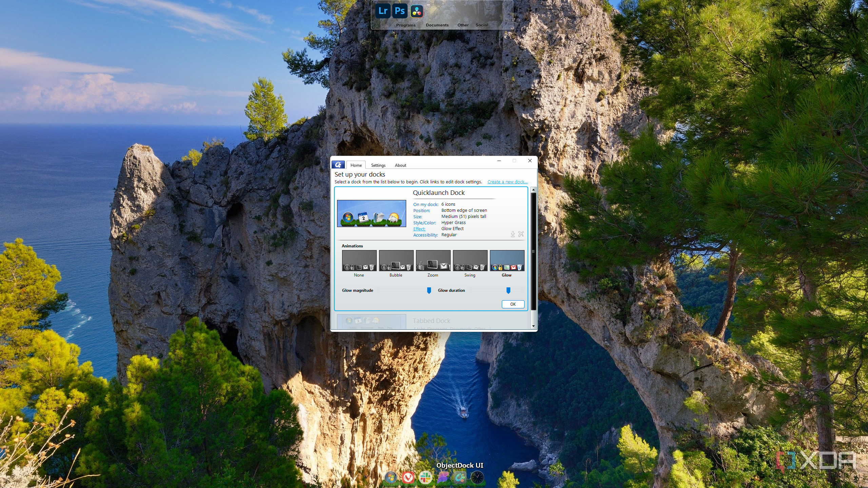868x488 pixels.
Task: Click the Size link for Quicklaunch Dock
Action: coord(418,217)
